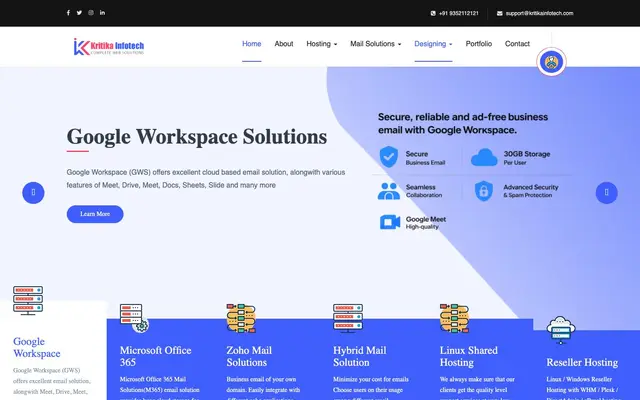Open the Microsoft Office 365 card title
Screen dimensions: 640x400
[156, 356]
